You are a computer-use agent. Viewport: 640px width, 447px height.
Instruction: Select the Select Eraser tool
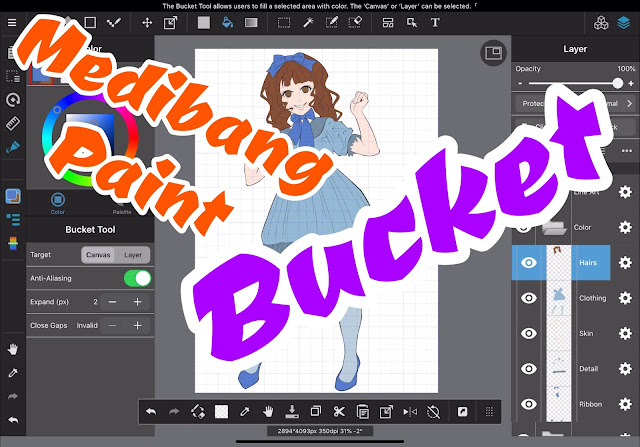pos(355,22)
